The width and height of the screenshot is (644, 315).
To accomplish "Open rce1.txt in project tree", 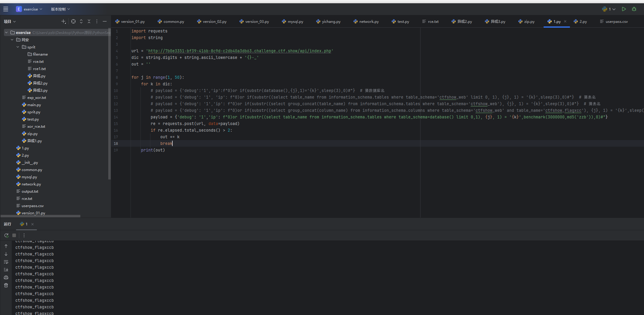I will [37, 69].
